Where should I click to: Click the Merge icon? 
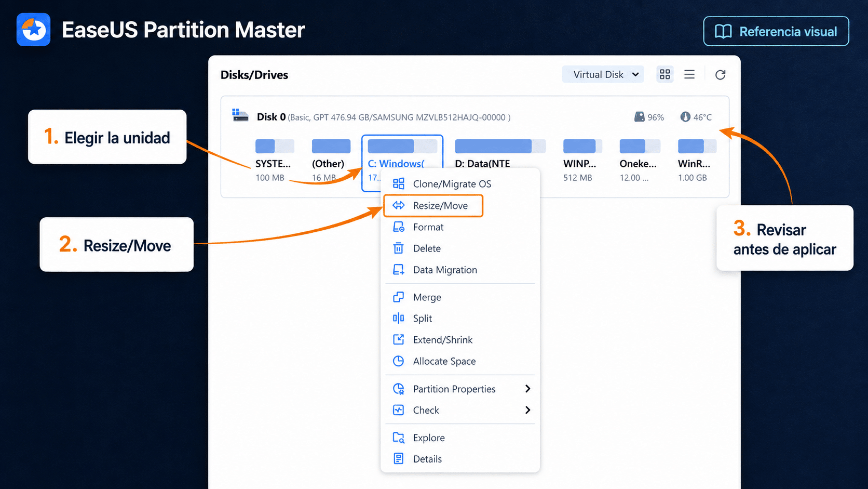(x=399, y=297)
